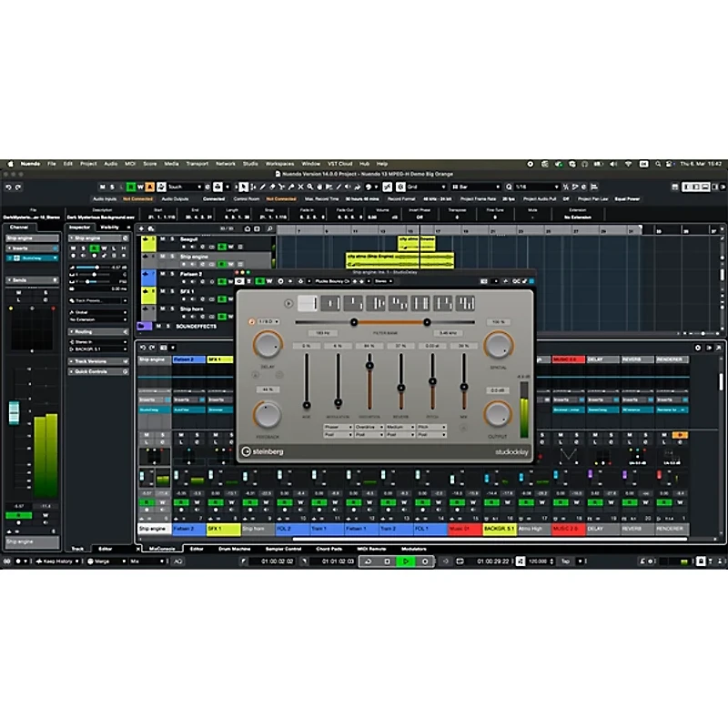The image size is (728, 728).
Task: Select the record enable icon on Seagull track
Action: (x=183, y=247)
